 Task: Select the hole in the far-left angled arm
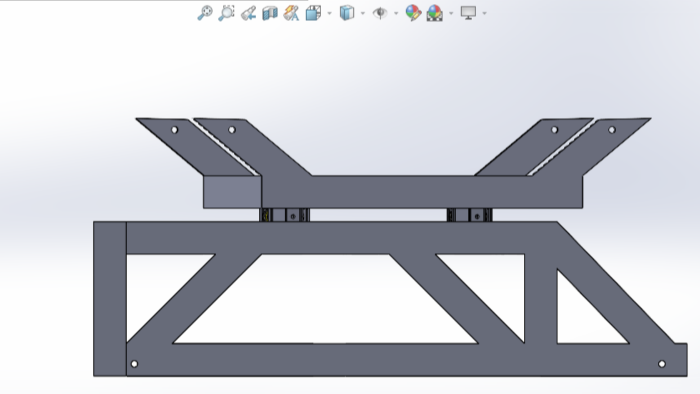[175, 130]
